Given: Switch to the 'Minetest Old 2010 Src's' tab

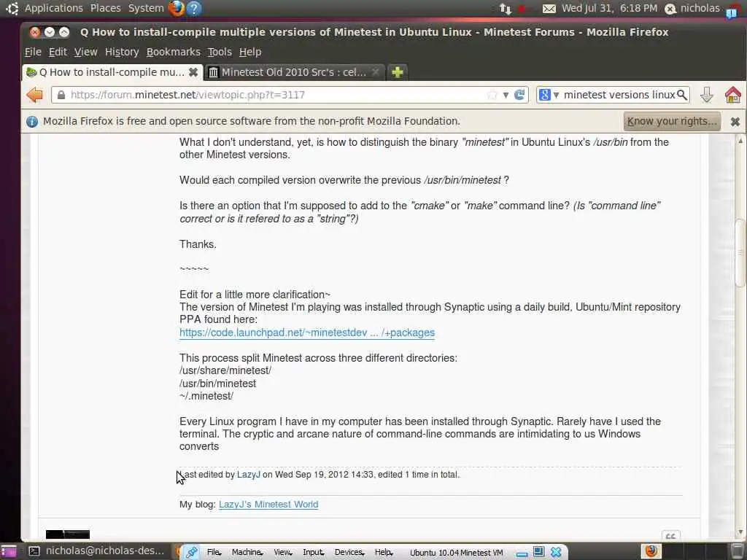Looking at the screenshot, I should [x=294, y=72].
